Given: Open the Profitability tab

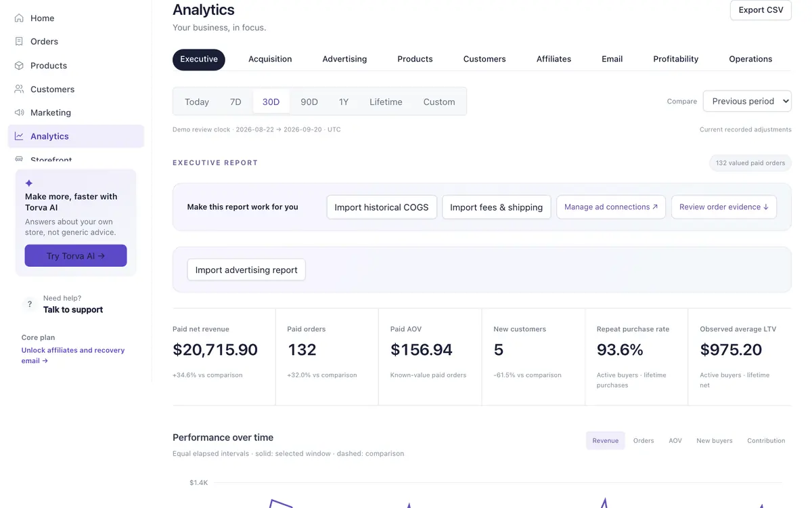Looking at the screenshot, I should (675, 59).
